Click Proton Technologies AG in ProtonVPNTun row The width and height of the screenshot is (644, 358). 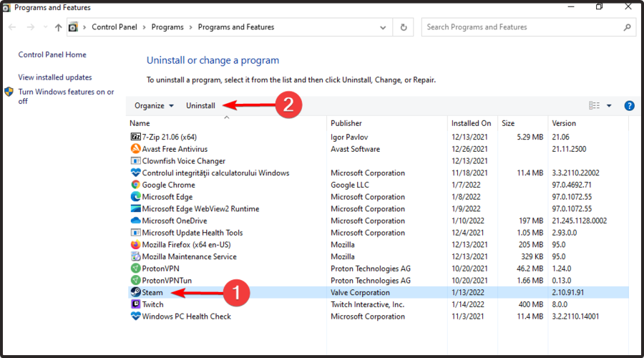(371, 281)
